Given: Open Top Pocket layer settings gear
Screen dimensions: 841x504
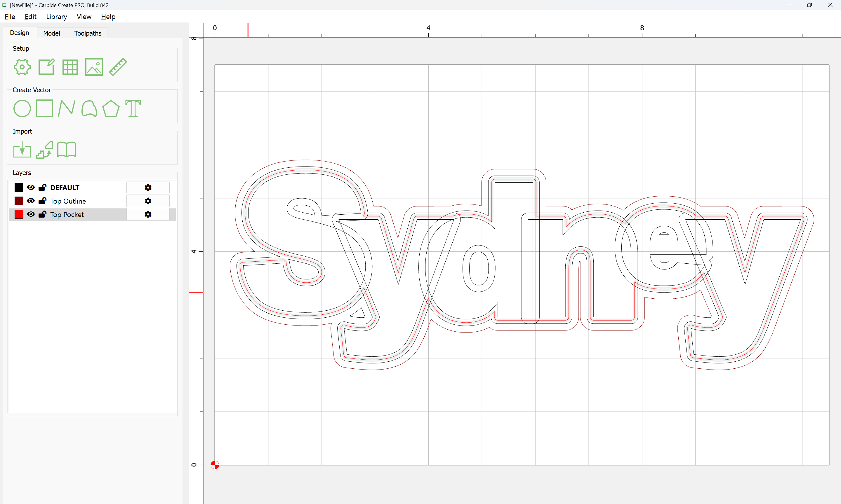Looking at the screenshot, I should [x=148, y=214].
